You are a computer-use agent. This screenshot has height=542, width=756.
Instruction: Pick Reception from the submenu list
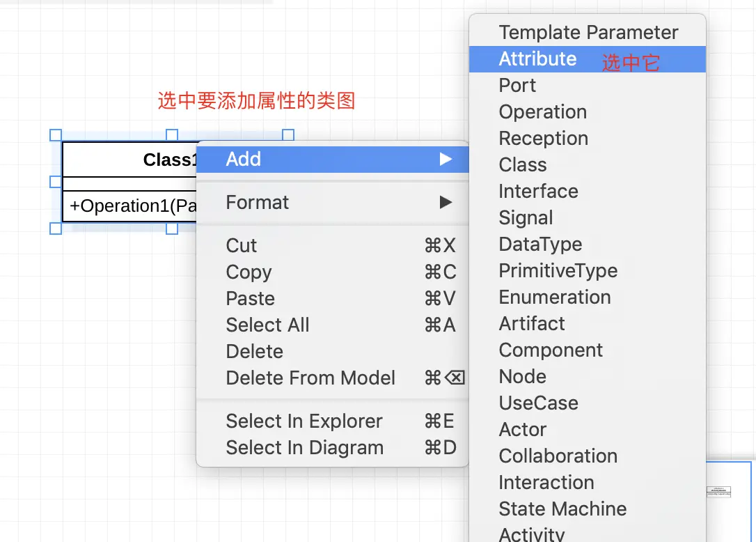pos(543,139)
